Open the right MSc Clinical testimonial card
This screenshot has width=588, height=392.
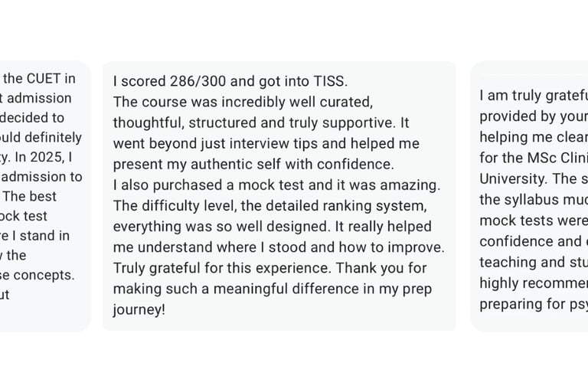[529, 196]
